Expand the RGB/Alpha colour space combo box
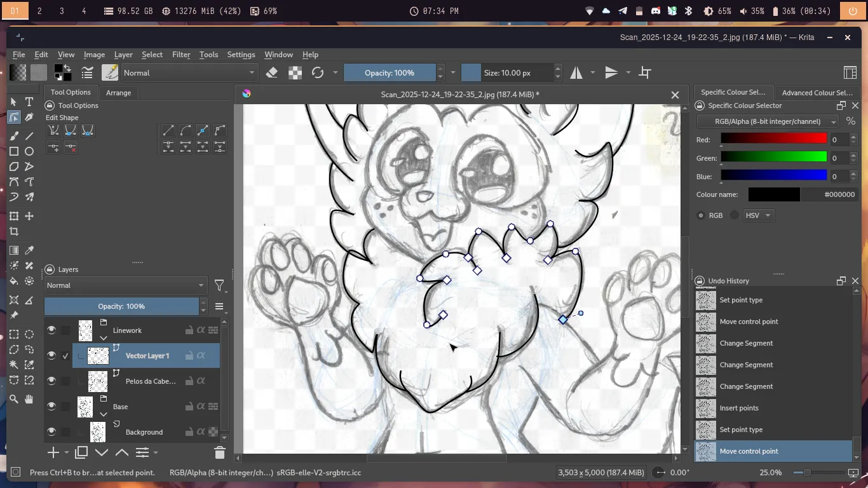Image resolution: width=868 pixels, height=488 pixels. 768,121
